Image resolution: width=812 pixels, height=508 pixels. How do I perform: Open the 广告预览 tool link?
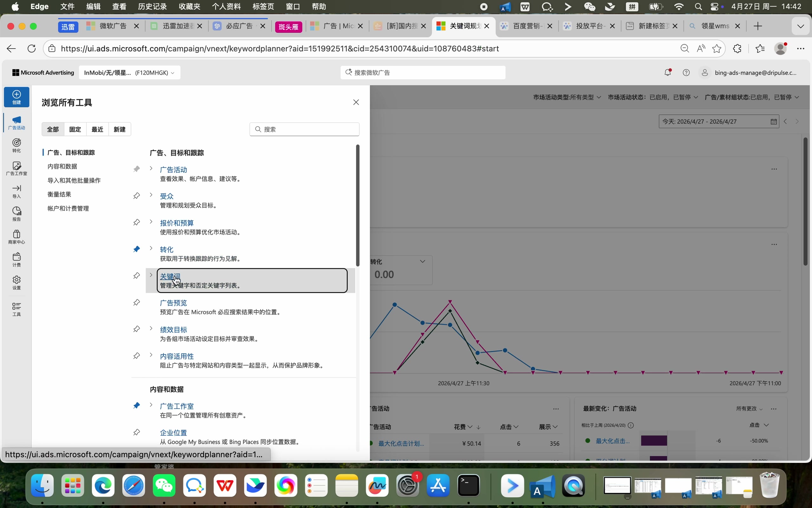coord(174,303)
